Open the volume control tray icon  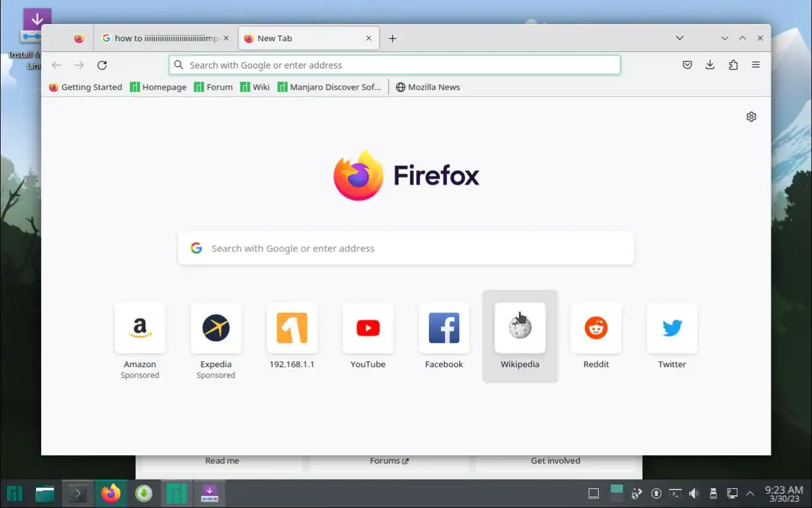pos(694,493)
